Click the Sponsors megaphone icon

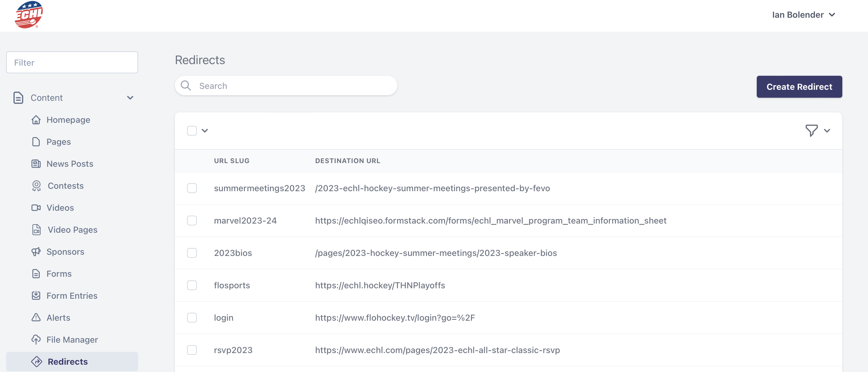coord(36,252)
